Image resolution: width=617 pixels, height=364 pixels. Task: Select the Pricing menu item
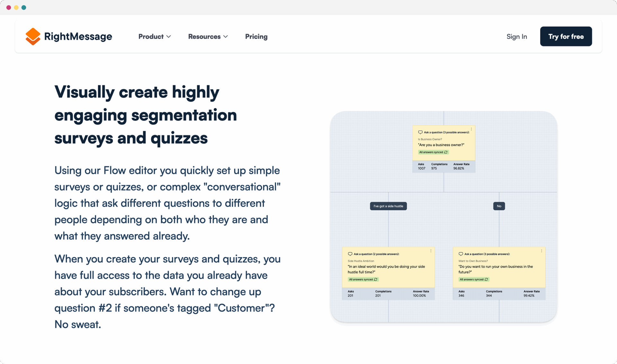coord(256,37)
